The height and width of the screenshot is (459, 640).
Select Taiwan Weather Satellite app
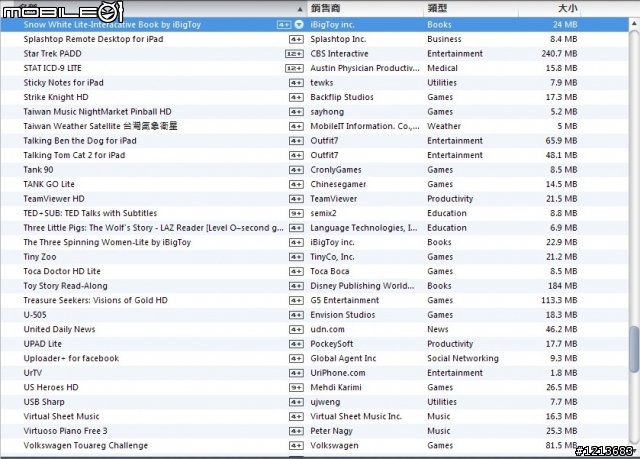click(x=100, y=126)
